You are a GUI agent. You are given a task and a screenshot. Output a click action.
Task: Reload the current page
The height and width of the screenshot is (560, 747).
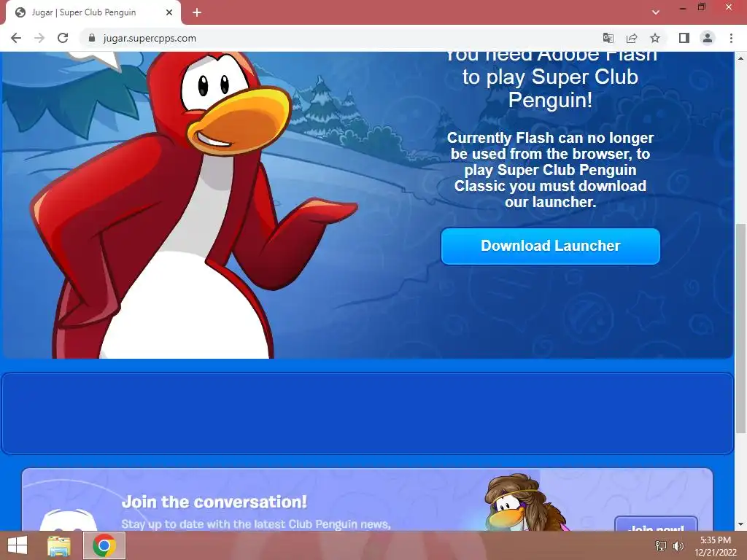tap(63, 38)
